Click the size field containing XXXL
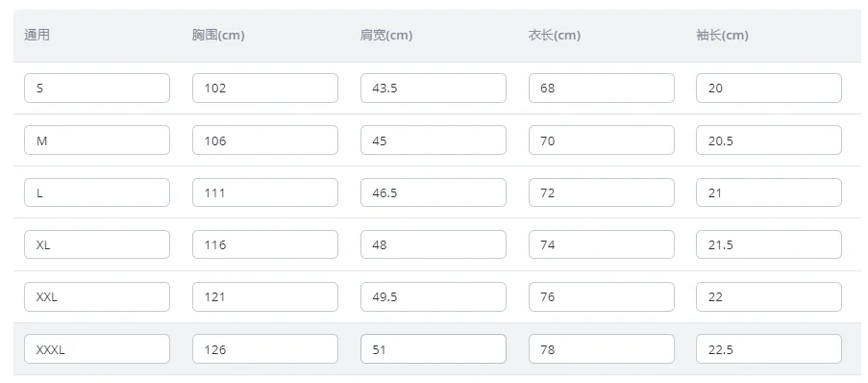 (97, 348)
